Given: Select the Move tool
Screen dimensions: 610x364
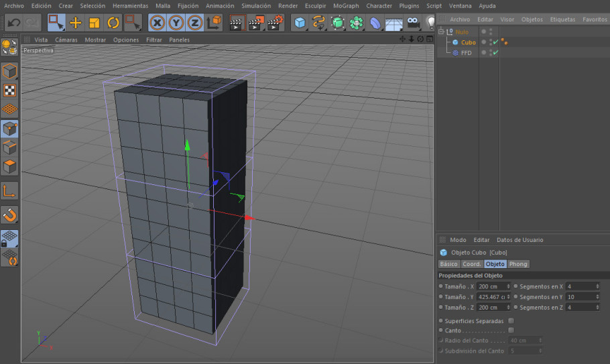Looking at the screenshot, I should click(76, 23).
